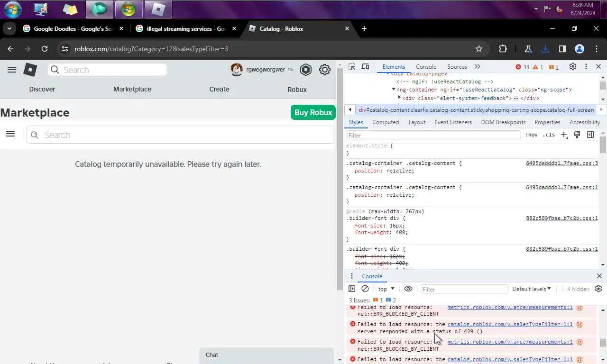The height and width of the screenshot is (364, 607).
Task: Open 882c589fbae…b7c2b.css:1 link for max-width media rule
Action: click(561, 218)
